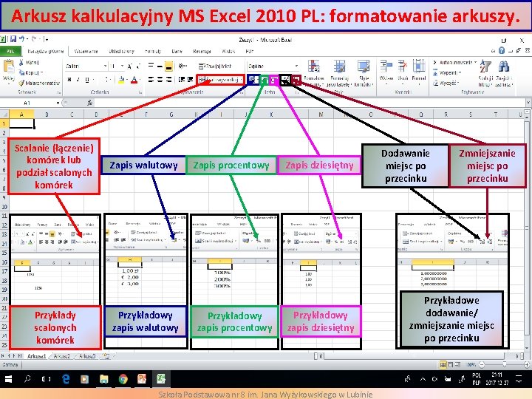The width and height of the screenshot is (532, 399).
Task: Open Cell Styles (Style komórki)
Action: [364, 72]
